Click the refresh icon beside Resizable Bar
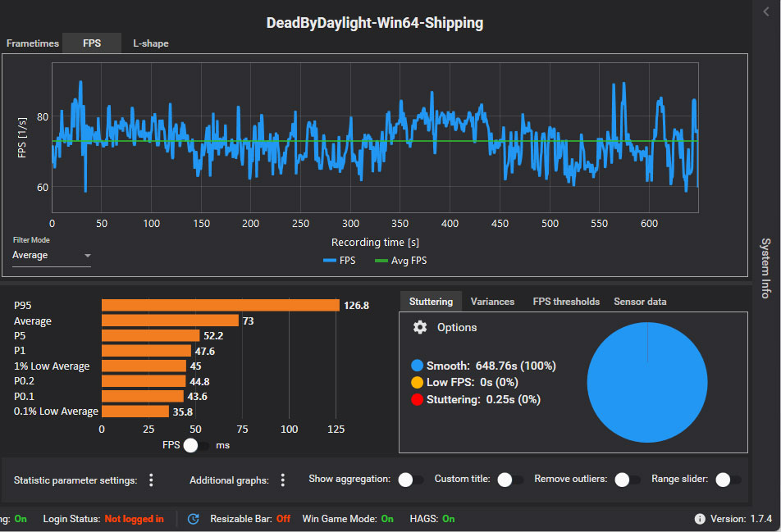 point(194,519)
